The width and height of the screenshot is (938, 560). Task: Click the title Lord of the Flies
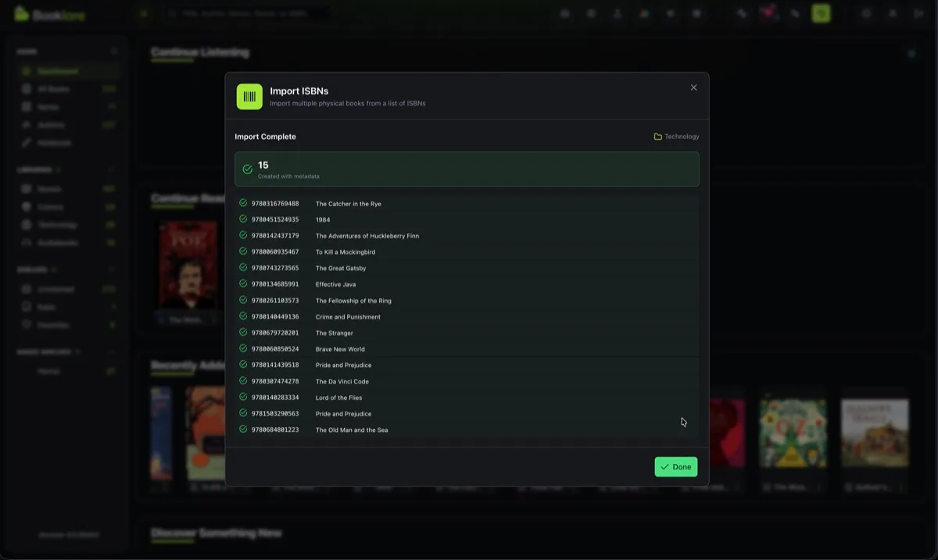[339, 398]
